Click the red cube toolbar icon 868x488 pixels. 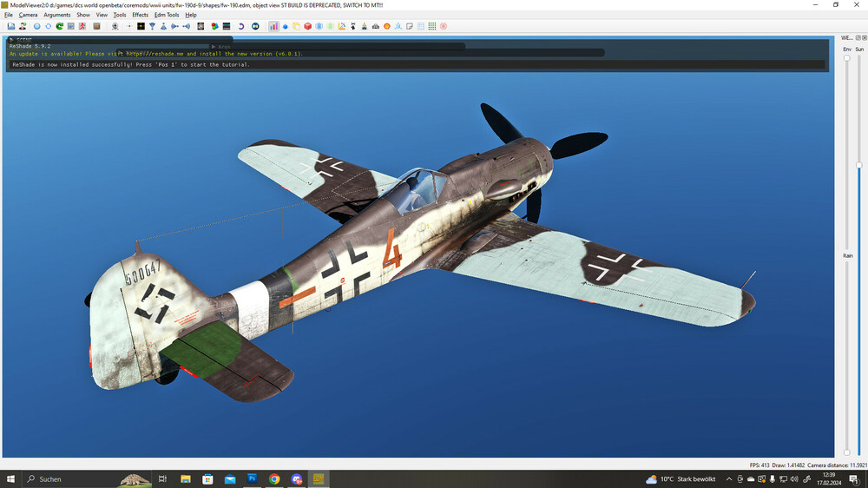[x=308, y=26]
